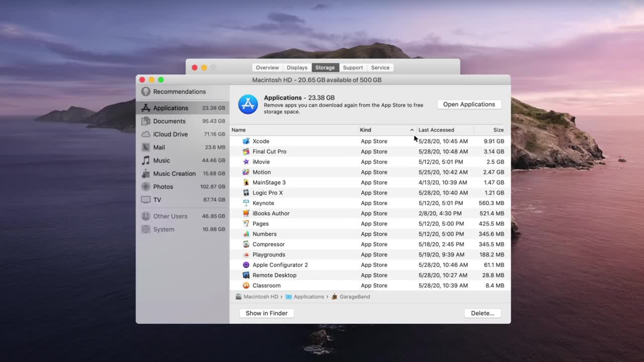Click the Open Applications button
Screen dimensions: 644x362
pyautogui.click(x=469, y=105)
